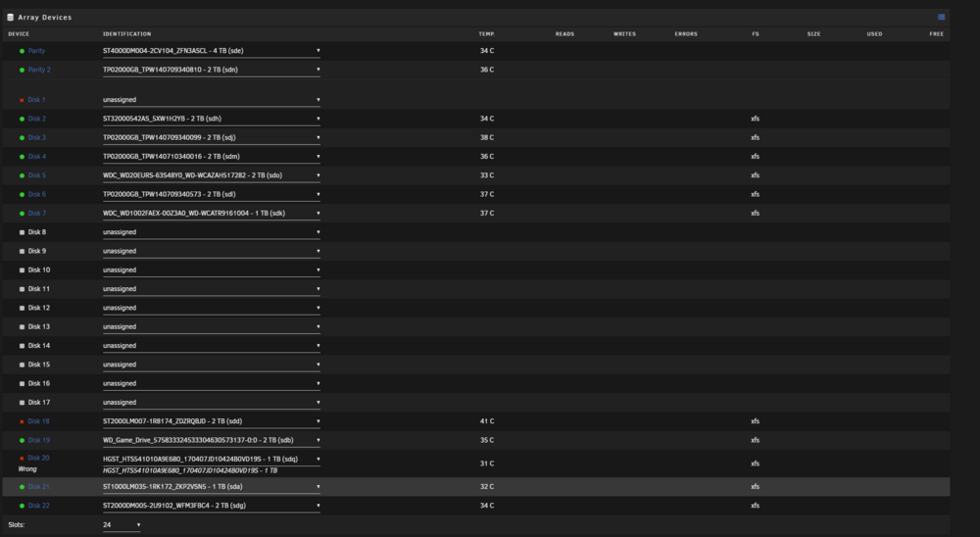Click the italic HGST original disk text

190,470
